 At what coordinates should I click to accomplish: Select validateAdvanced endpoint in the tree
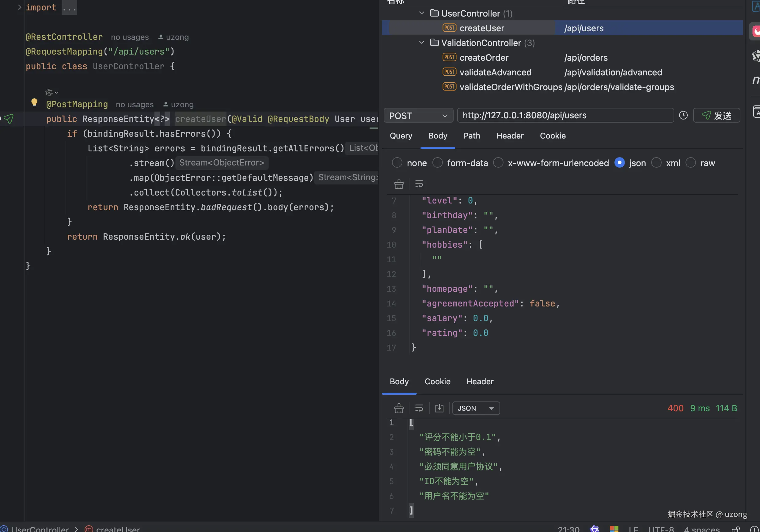[x=495, y=72]
